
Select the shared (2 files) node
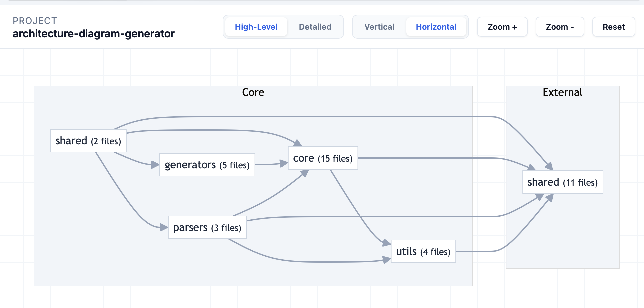(88, 141)
